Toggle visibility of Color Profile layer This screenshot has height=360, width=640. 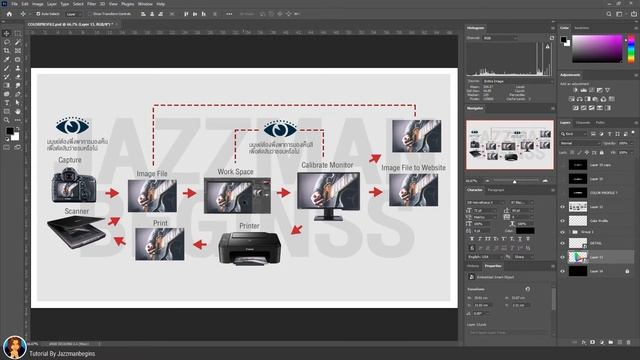(x=562, y=221)
